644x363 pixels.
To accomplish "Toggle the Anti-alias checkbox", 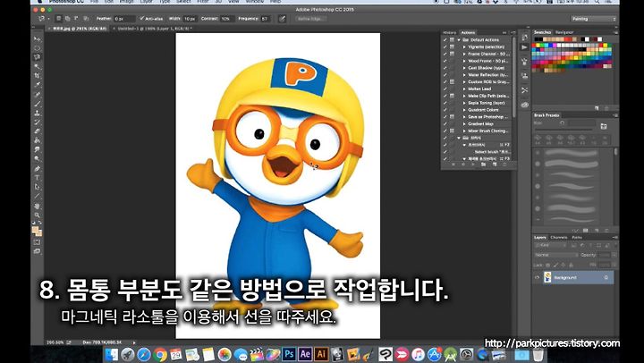I will coord(142,19).
